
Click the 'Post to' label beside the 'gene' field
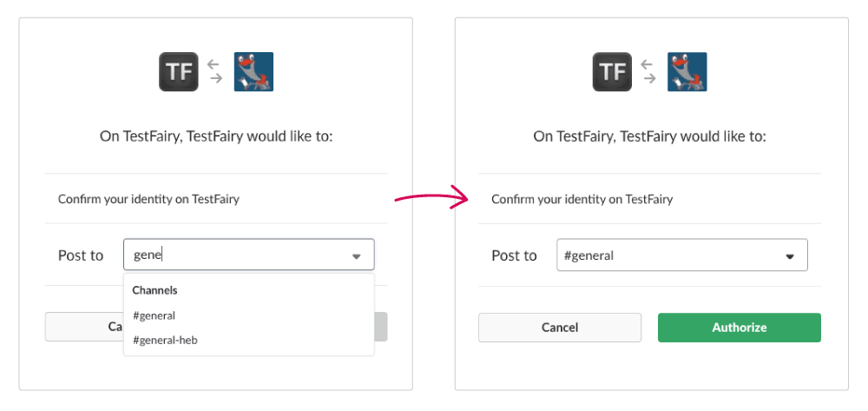(x=81, y=255)
